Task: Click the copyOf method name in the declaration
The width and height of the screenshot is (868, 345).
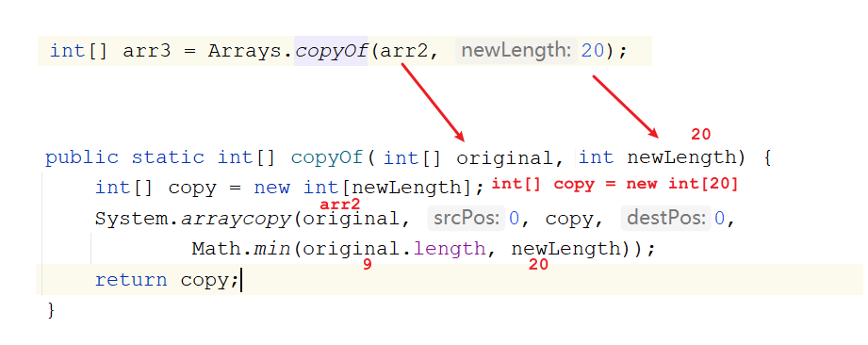Action: (x=327, y=157)
